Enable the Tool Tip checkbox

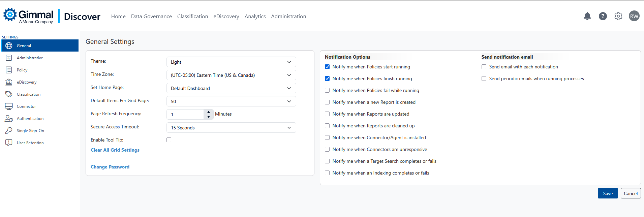tap(169, 140)
